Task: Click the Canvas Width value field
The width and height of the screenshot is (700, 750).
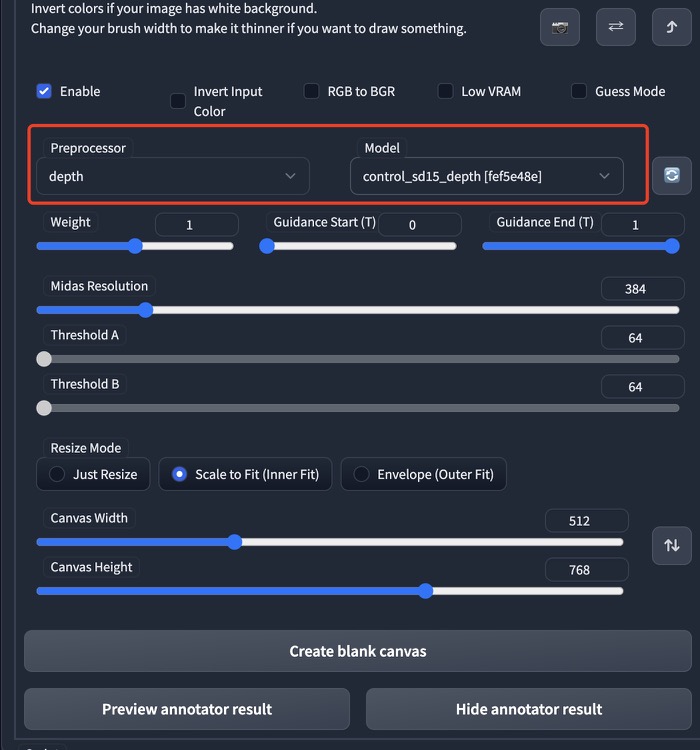Action: click(x=586, y=521)
